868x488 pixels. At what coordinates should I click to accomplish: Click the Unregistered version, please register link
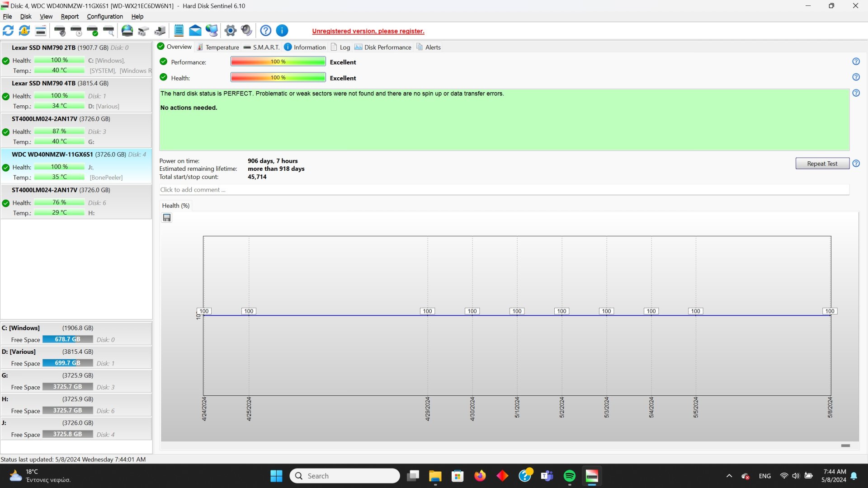point(368,31)
